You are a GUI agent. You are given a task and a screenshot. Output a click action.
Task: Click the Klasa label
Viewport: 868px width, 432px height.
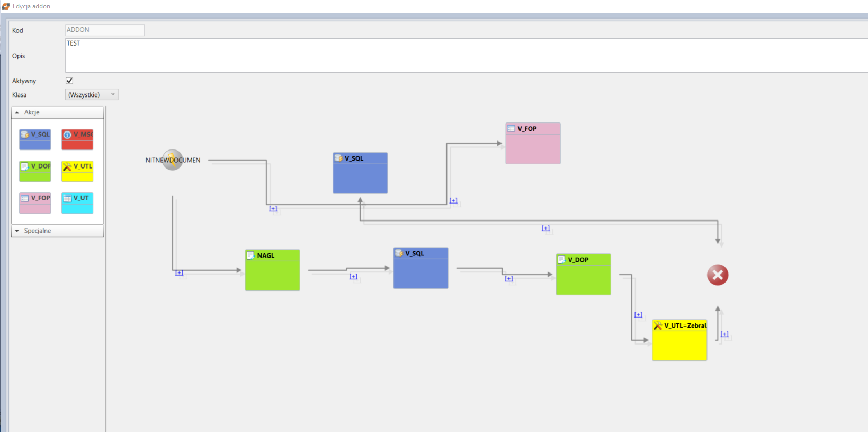coord(19,95)
